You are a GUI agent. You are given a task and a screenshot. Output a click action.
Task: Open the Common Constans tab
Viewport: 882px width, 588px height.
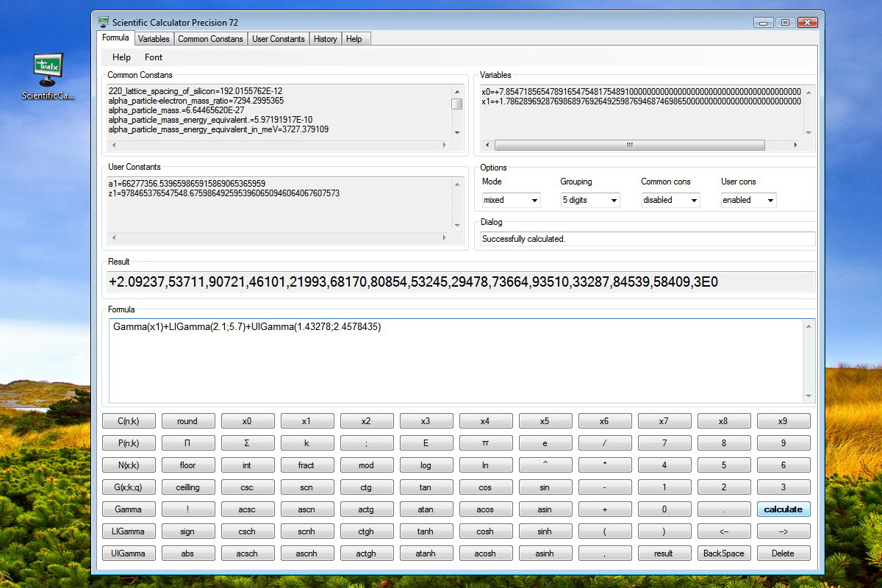(x=210, y=39)
